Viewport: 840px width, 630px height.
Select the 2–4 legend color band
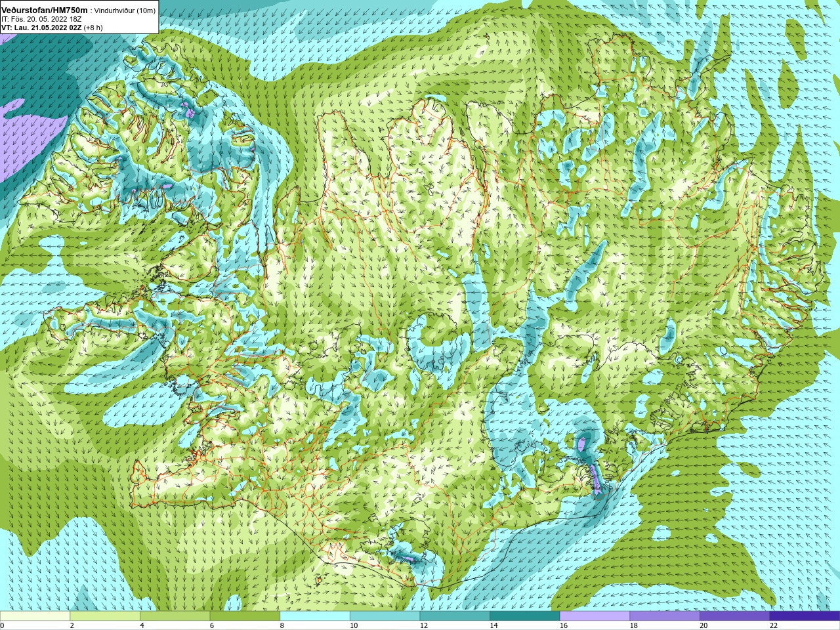point(105,616)
